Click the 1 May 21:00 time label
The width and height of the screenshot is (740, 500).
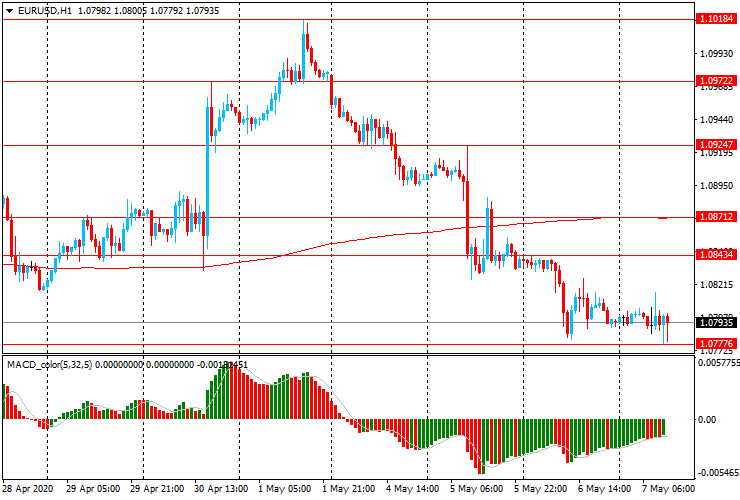[349, 488]
